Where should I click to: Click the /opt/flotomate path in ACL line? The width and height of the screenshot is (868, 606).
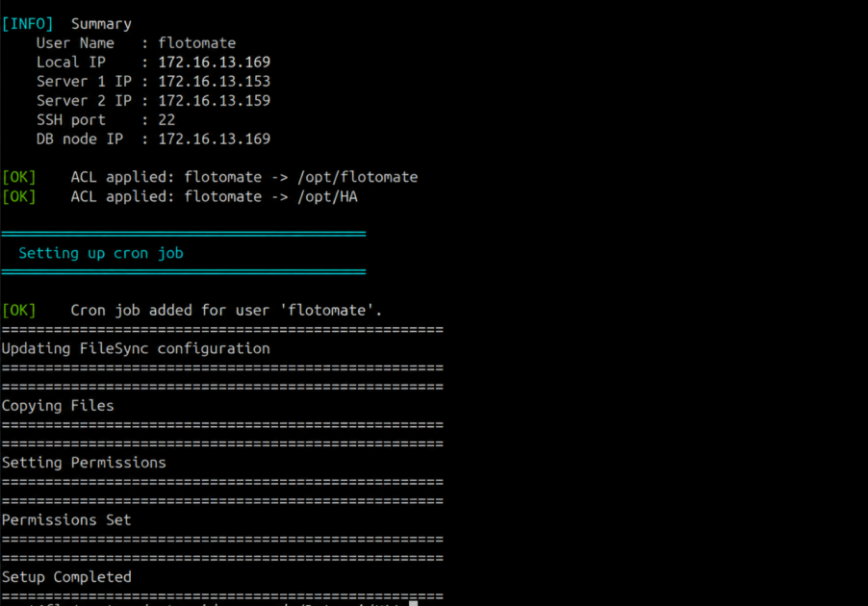click(x=358, y=177)
